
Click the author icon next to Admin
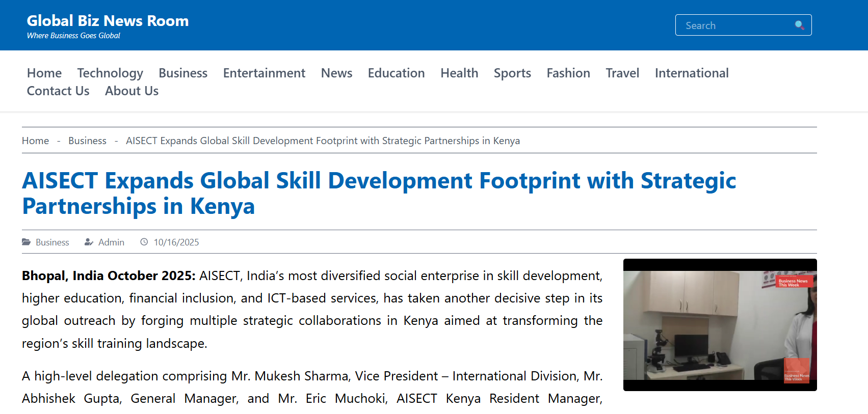pos(89,242)
